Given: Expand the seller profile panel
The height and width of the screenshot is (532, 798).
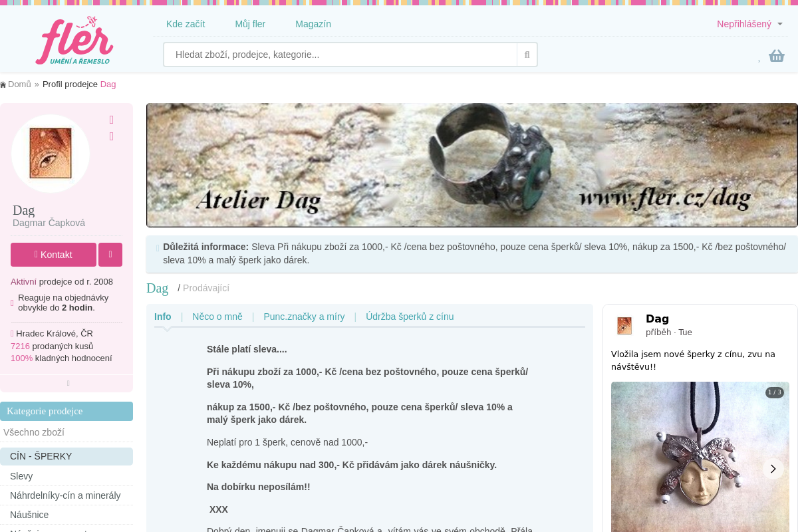Looking at the screenshot, I should pos(67,383).
